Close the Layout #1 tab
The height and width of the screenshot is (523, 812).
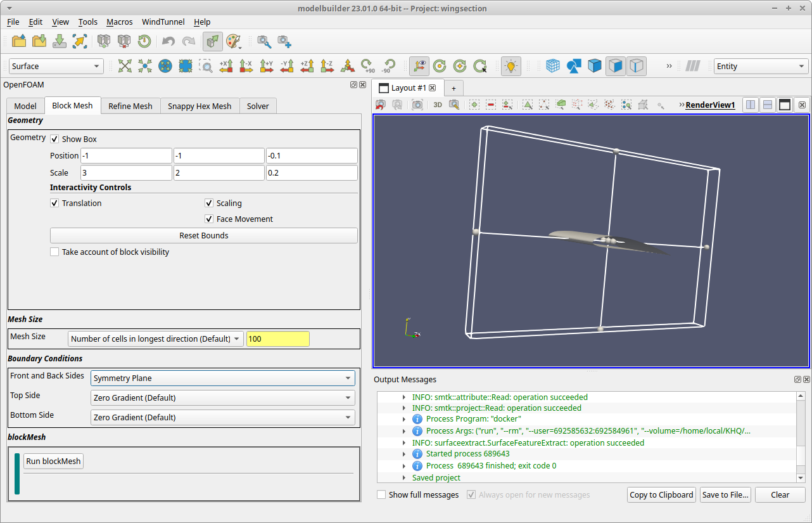coord(433,87)
